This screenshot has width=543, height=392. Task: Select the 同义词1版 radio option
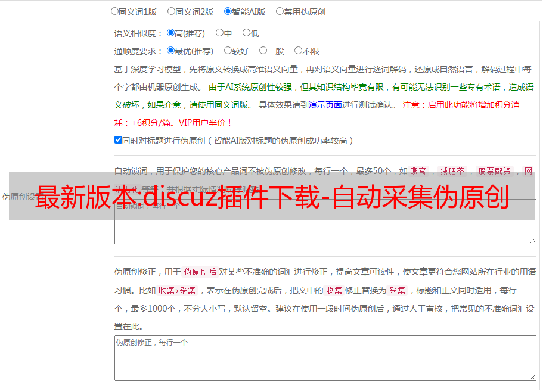click(x=114, y=11)
